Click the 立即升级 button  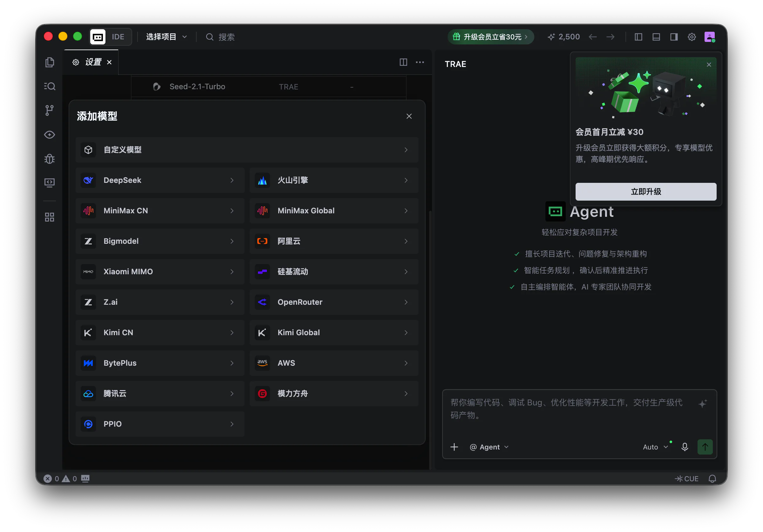646,192
